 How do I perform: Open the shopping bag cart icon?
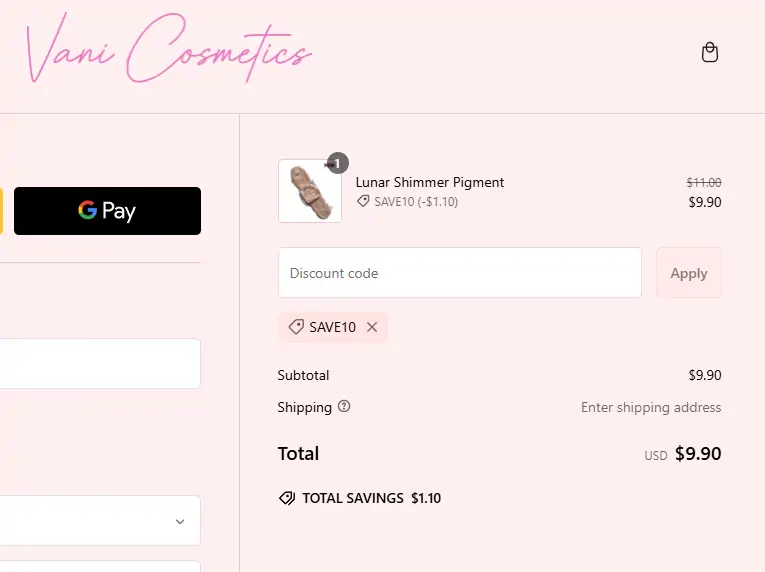click(x=710, y=52)
